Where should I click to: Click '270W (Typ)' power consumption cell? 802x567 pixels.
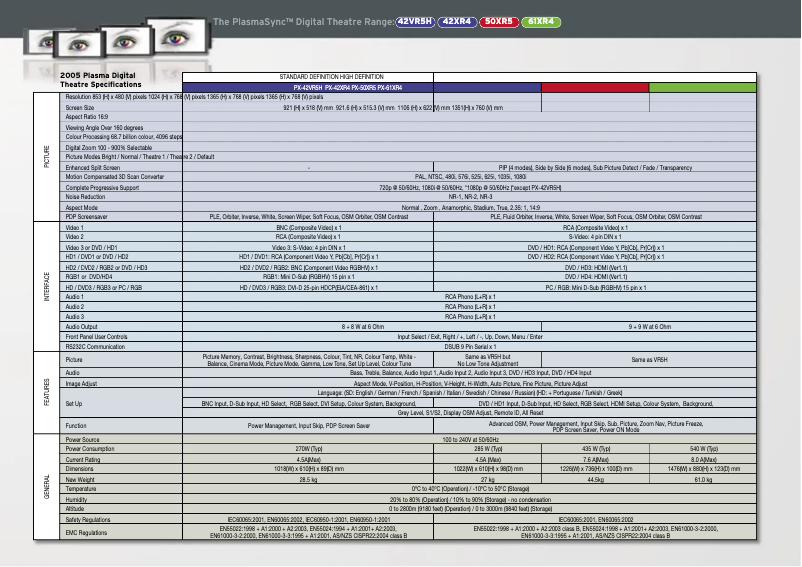[308, 449]
